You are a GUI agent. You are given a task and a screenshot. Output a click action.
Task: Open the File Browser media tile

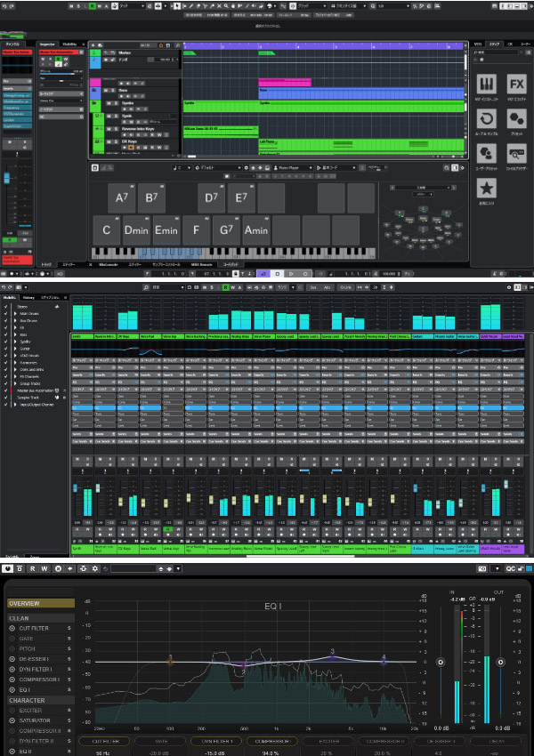pyautogui.click(x=516, y=154)
